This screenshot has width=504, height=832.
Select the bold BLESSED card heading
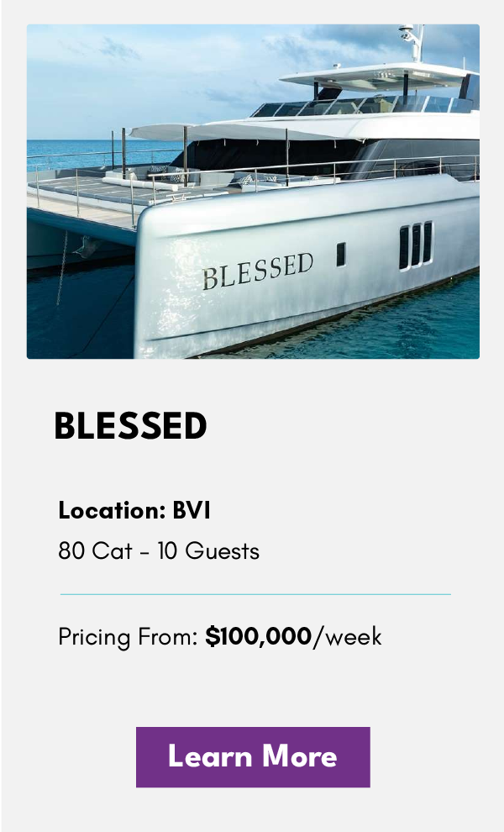click(x=130, y=425)
